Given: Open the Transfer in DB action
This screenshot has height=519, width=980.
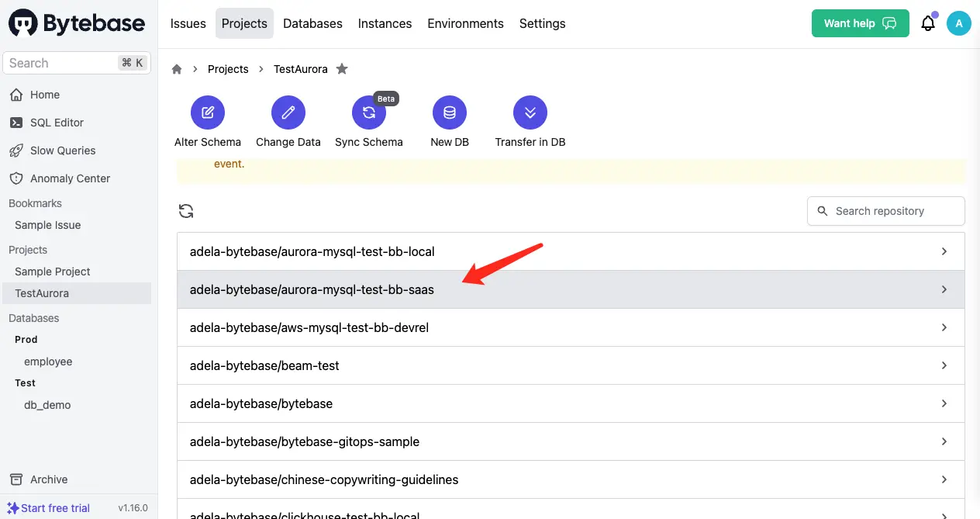Looking at the screenshot, I should coord(530,121).
